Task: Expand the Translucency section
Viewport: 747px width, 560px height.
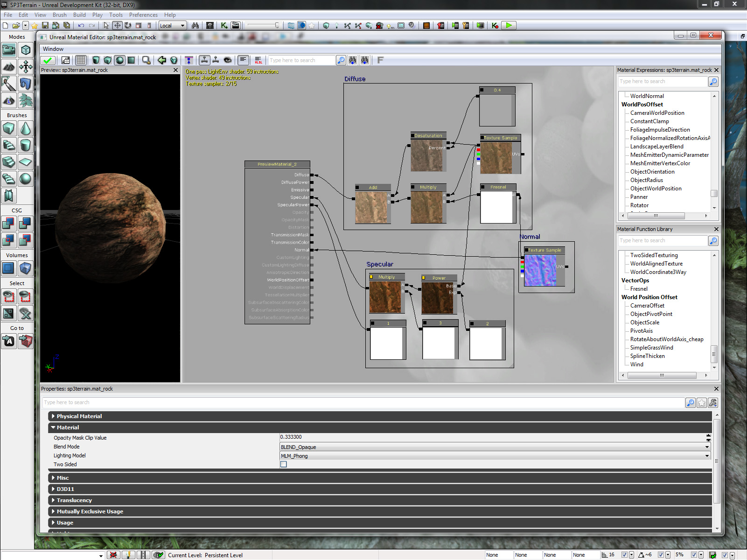Action: click(380, 500)
